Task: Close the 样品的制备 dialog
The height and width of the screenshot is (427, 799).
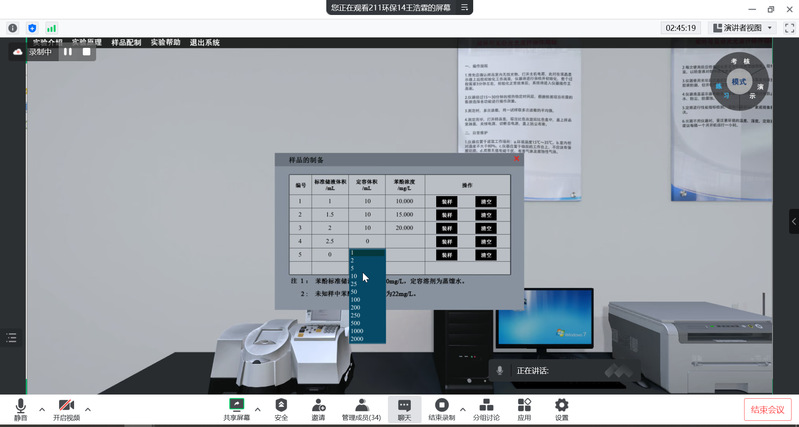Action: 516,159
